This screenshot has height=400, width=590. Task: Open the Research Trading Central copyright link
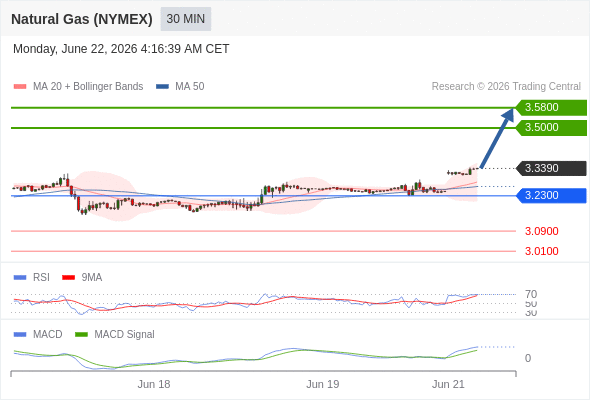[506, 86]
